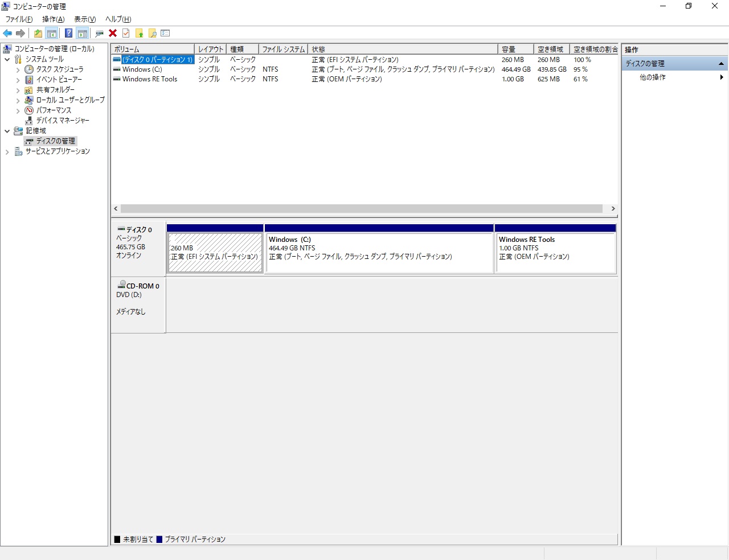Click the Back navigation arrow icon
729x560 pixels.
[7, 32]
